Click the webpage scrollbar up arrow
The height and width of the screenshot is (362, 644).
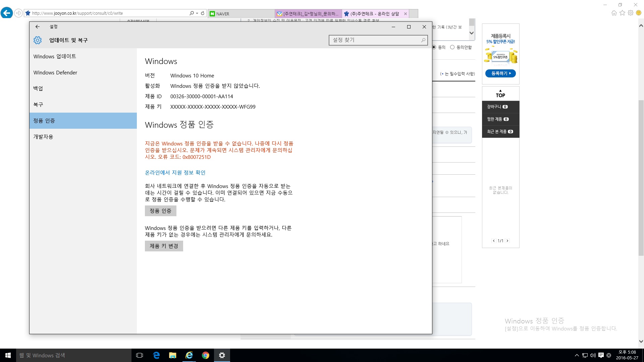tap(641, 25)
